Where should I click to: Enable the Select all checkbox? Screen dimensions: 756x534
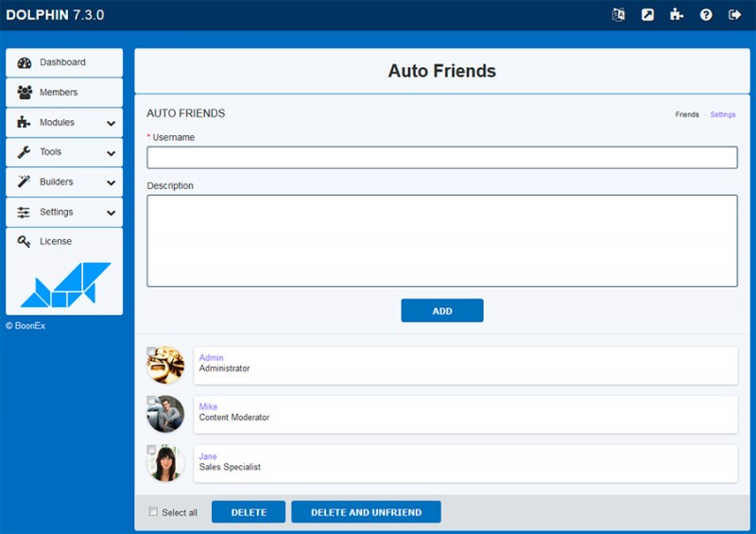coord(153,511)
